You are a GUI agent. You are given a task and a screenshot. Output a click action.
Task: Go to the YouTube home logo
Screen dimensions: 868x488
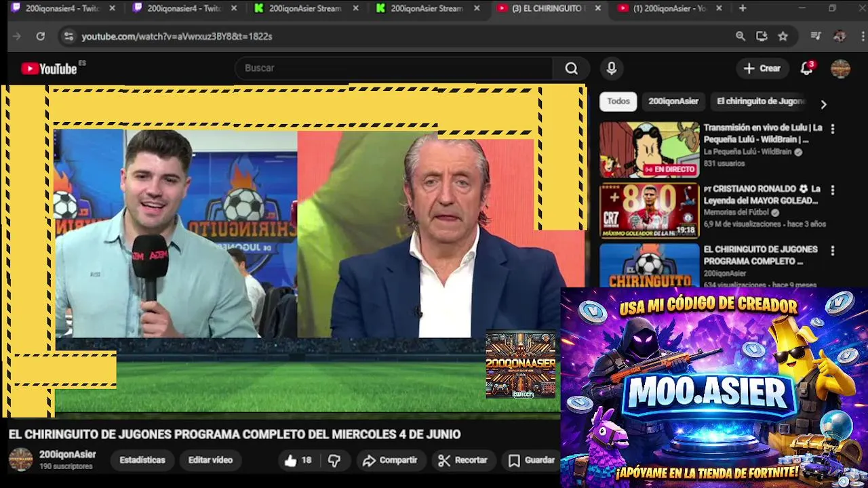[49, 68]
